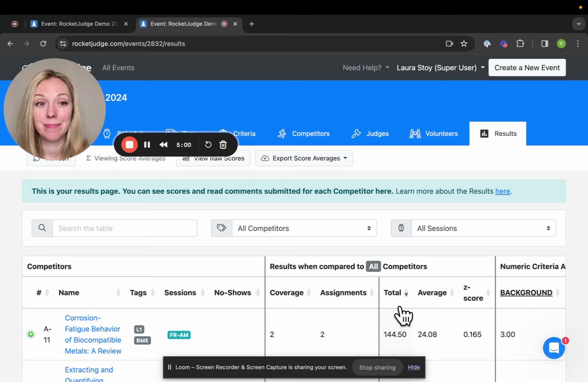588x382 pixels.
Task: Open the Corrosion-Fatigue Behavior competitor link
Action: (x=93, y=334)
